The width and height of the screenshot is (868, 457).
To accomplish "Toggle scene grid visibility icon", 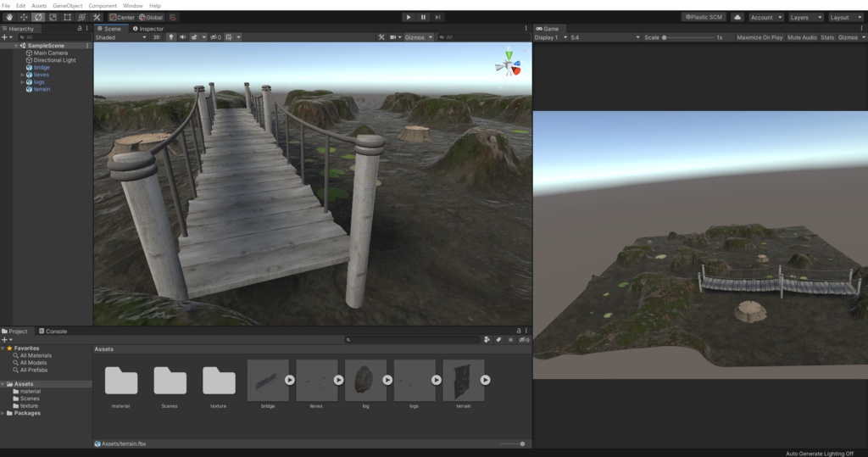I will 229,37.
